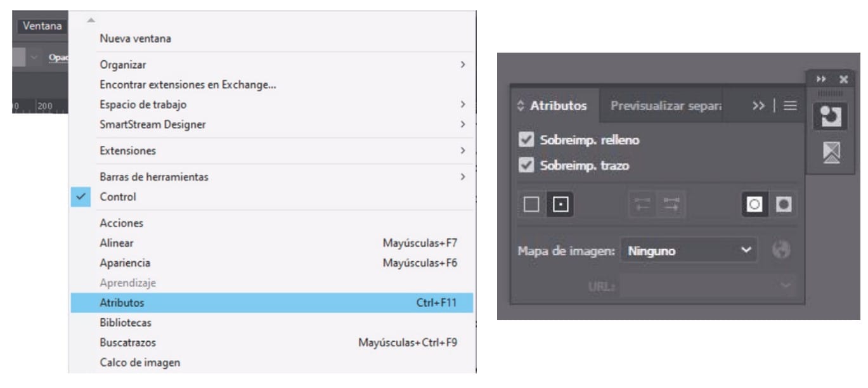Click the double-arrow expand dock icon
868x388 pixels.
[x=822, y=79]
